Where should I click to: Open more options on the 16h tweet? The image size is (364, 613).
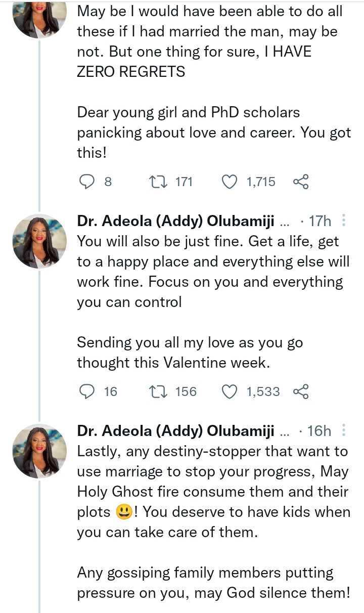click(x=344, y=431)
